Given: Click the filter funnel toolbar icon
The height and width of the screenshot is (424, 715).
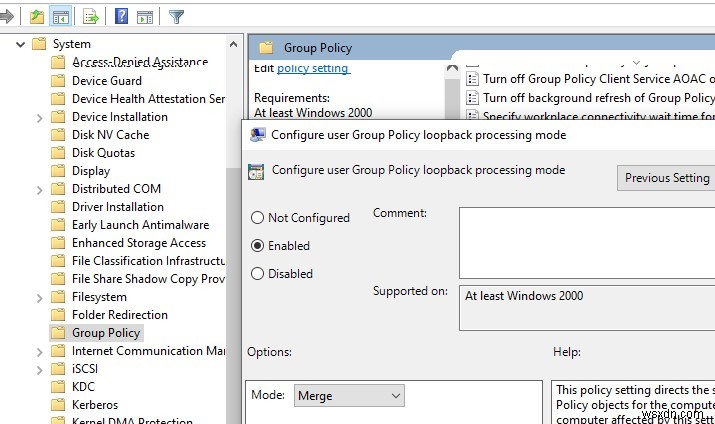Looking at the screenshot, I should click(176, 17).
